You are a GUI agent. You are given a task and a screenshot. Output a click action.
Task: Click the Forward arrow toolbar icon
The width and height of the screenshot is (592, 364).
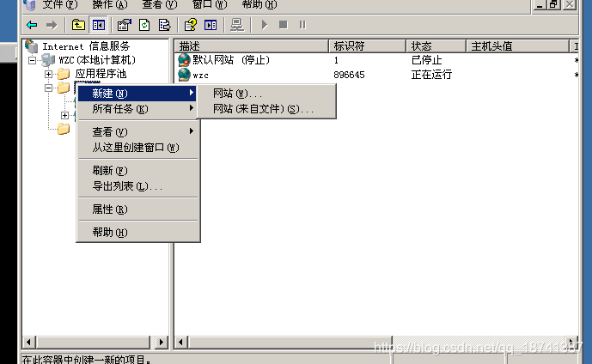(x=52, y=25)
